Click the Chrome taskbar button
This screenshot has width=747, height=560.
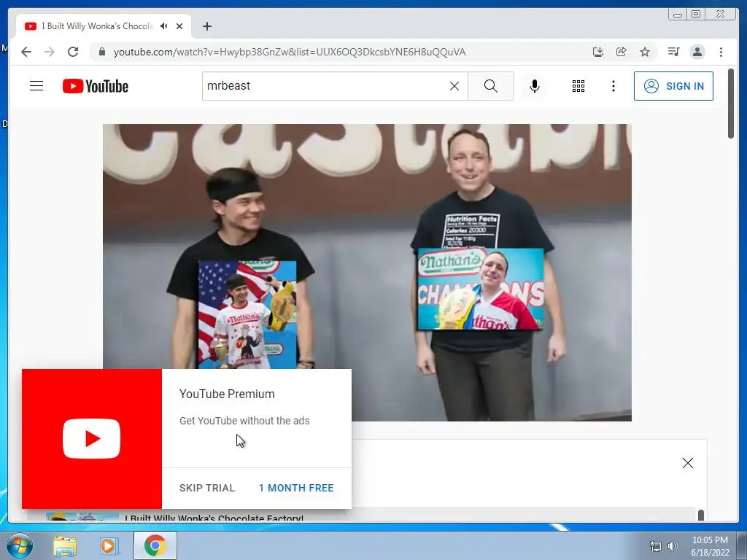pos(155,545)
